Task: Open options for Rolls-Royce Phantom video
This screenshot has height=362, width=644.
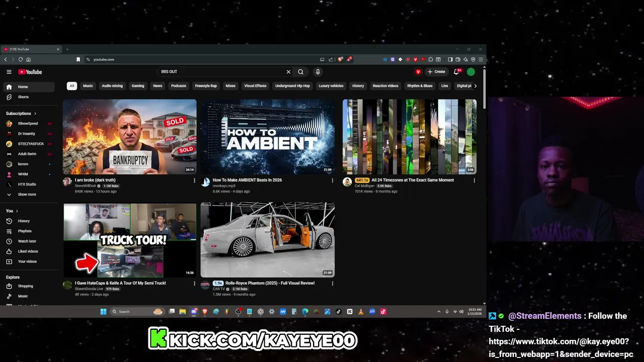Action: [x=332, y=284]
